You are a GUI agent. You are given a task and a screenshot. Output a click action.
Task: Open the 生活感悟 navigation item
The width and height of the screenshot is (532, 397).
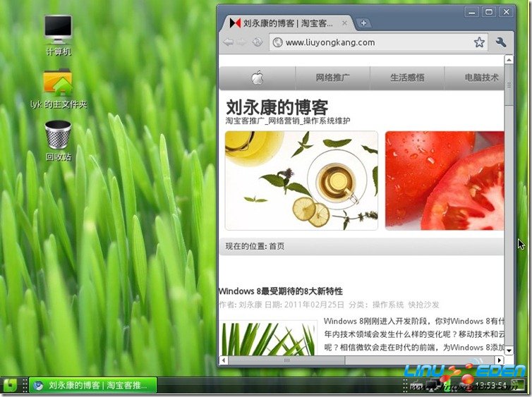[x=407, y=78]
